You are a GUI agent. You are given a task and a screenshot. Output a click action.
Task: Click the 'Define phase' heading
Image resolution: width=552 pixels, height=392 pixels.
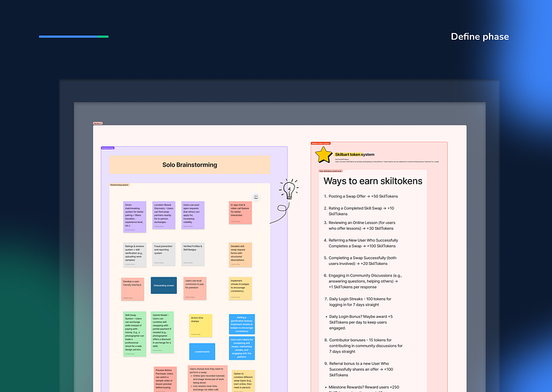tap(479, 37)
